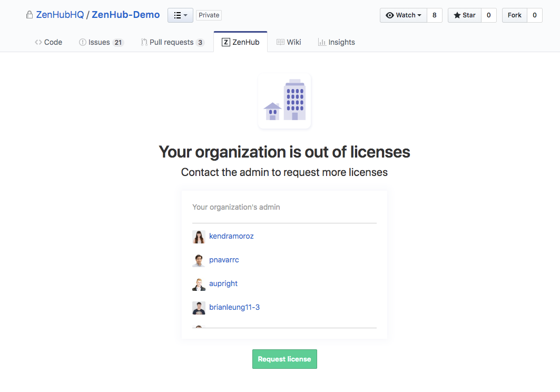Viewport: 560px width, 392px height.
Task: Open admin pnavarrc's profile
Action: [224, 260]
